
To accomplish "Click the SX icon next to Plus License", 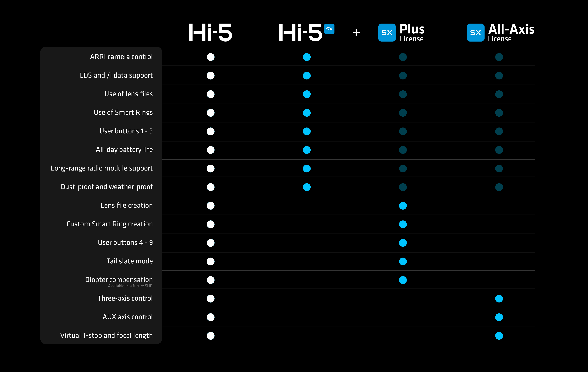I will point(387,32).
